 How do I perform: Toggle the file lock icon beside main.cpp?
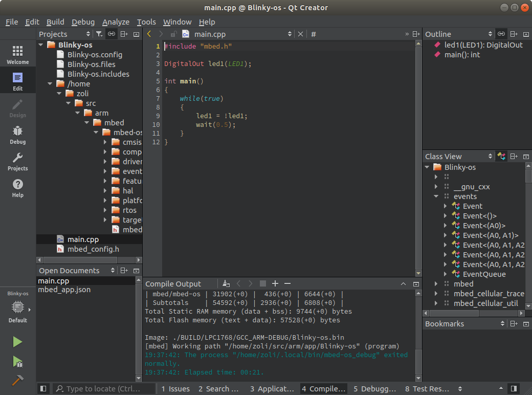173,34
